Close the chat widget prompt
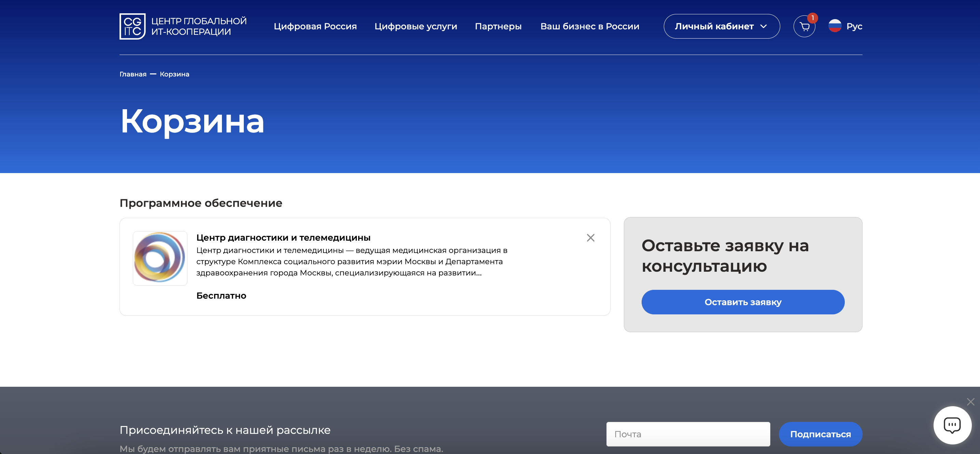The width and height of the screenshot is (980, 454). tap(970, 401)
